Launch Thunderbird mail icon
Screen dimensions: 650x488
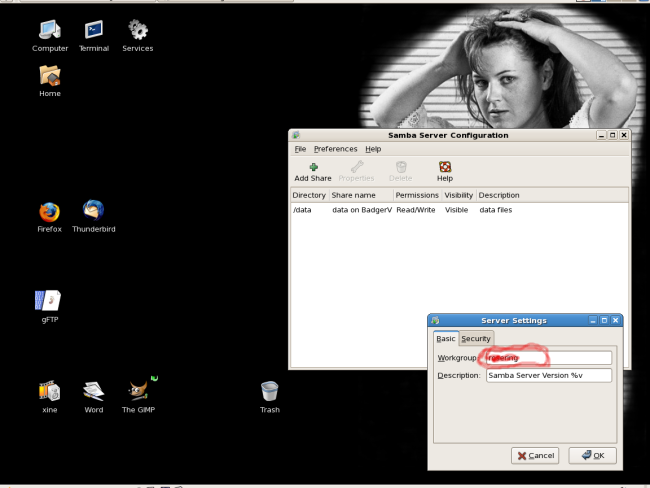[x=93, y=211]
